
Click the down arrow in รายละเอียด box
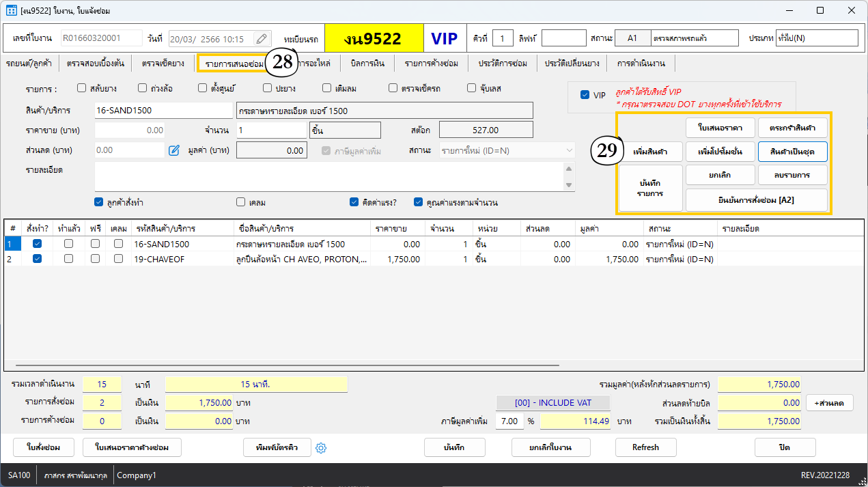(569, 185)
